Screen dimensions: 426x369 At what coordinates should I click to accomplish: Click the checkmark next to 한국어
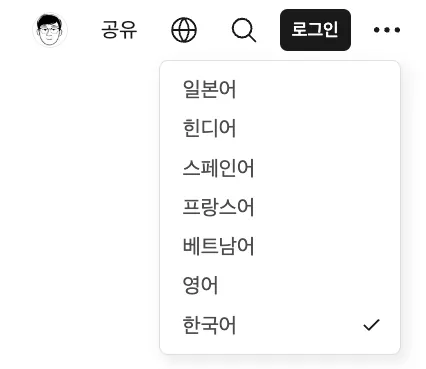(371, 325)
